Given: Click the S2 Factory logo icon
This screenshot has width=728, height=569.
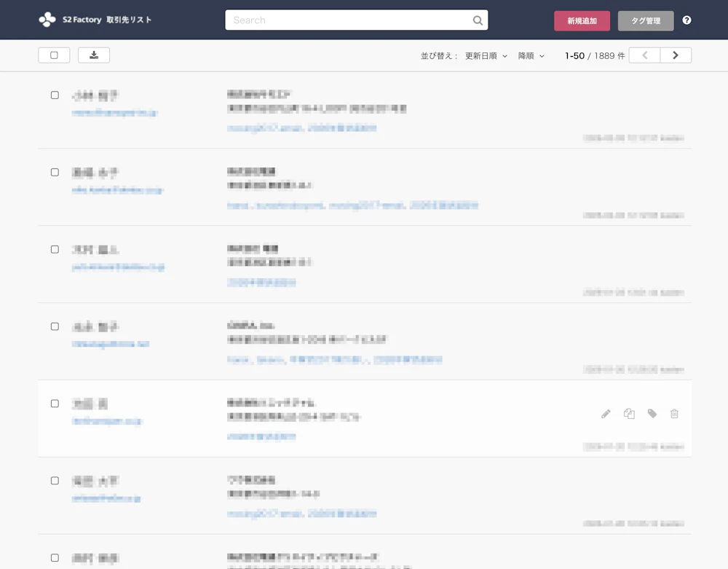Looking at the screenshot, I should (47, 20).
